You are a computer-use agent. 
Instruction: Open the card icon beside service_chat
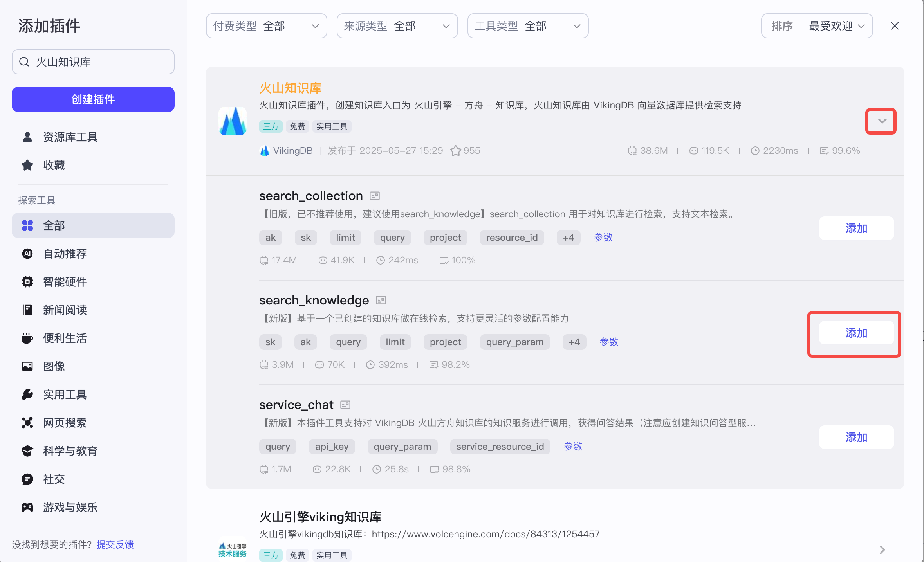point(345,405)
